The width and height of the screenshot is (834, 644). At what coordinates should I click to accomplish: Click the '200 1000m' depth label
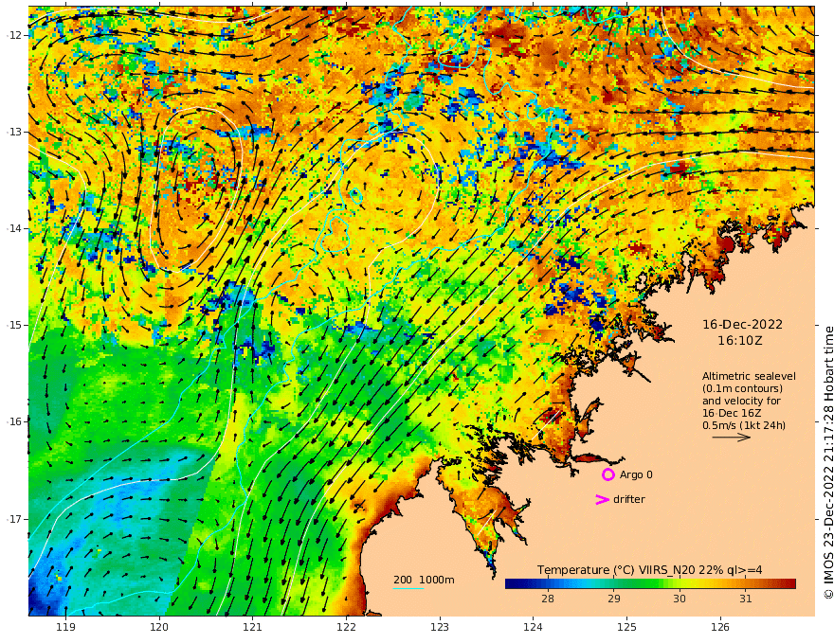tap(424, 580)
